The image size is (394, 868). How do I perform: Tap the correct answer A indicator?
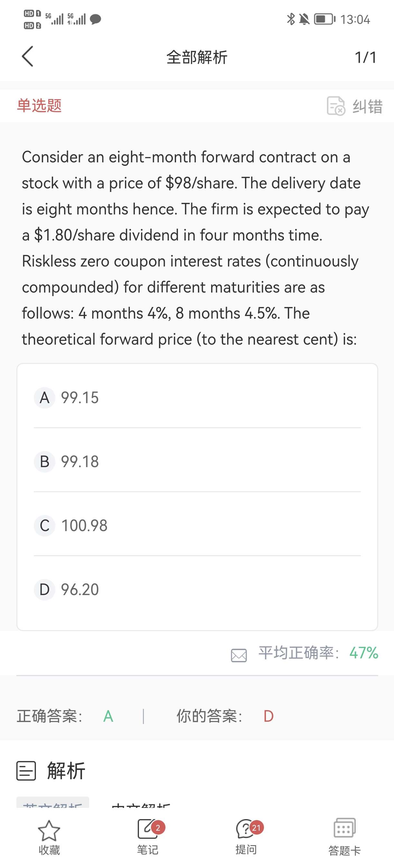pyautogui.click(x=108, y=716)
